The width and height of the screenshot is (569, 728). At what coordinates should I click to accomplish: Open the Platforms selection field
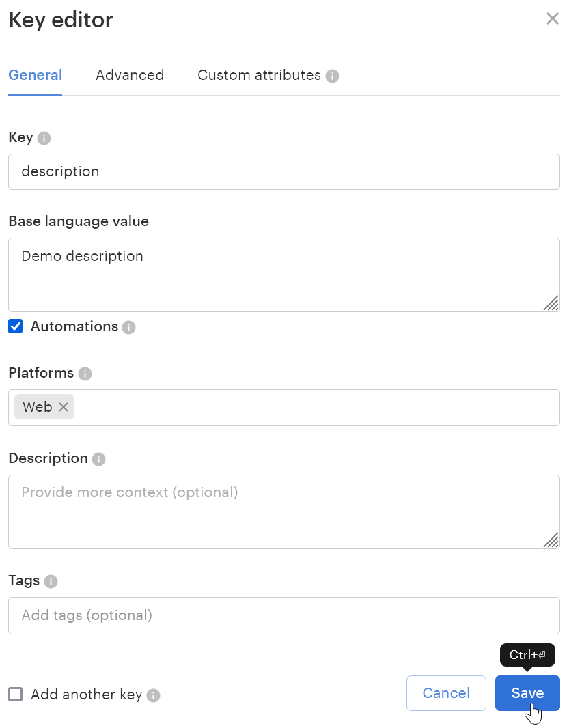(x=314, y=408)
